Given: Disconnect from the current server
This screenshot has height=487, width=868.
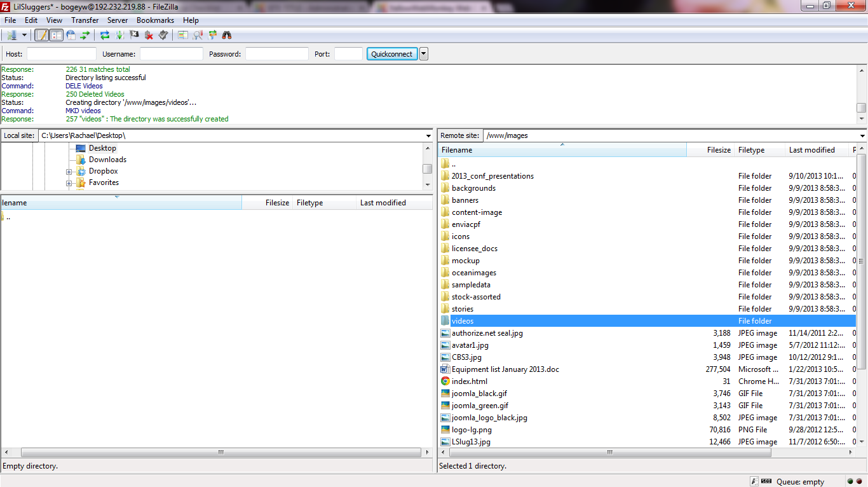Looking at the screenshot, I should pyautogui.click(x=149, y=35).
